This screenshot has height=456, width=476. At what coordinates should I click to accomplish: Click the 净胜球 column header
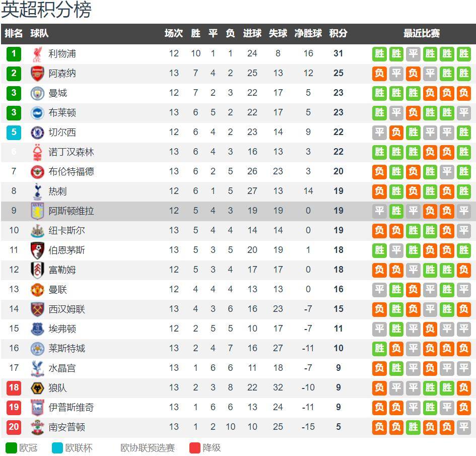(x=308, y=33)
